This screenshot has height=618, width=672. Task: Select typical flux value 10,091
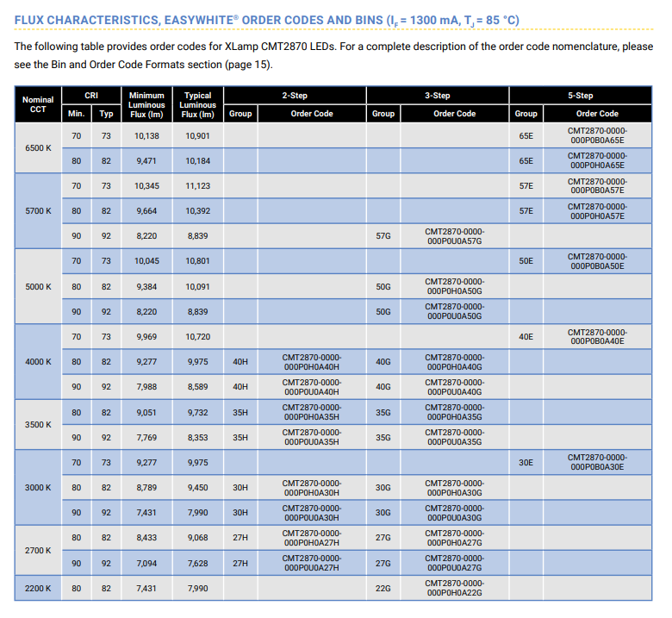[197, 286]
